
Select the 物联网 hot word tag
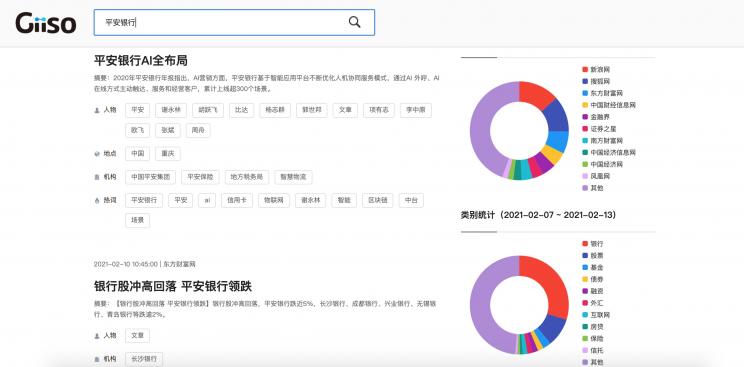(x=274, y=200)
